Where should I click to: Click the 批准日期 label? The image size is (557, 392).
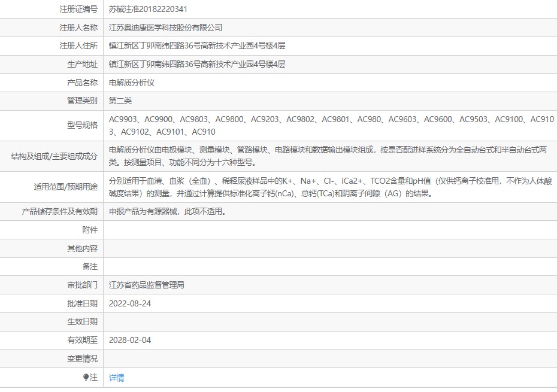pyautogui.click(x=83, y=303)
